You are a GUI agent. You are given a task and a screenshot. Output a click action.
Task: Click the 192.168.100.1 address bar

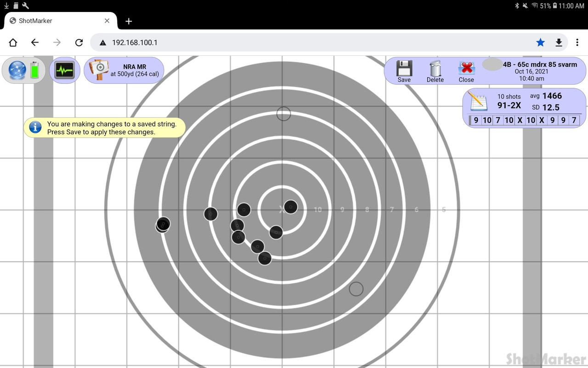(x=136, y=42)
